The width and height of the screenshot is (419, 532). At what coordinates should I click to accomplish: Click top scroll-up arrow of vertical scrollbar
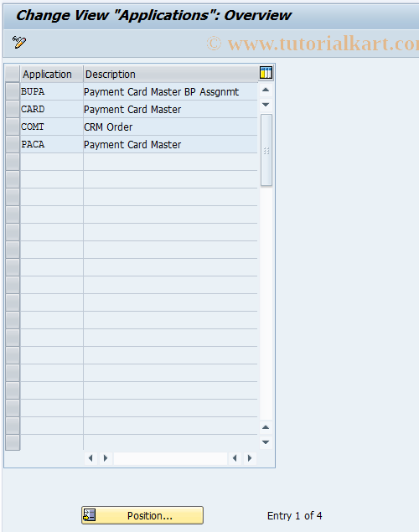tap(266, 90)
